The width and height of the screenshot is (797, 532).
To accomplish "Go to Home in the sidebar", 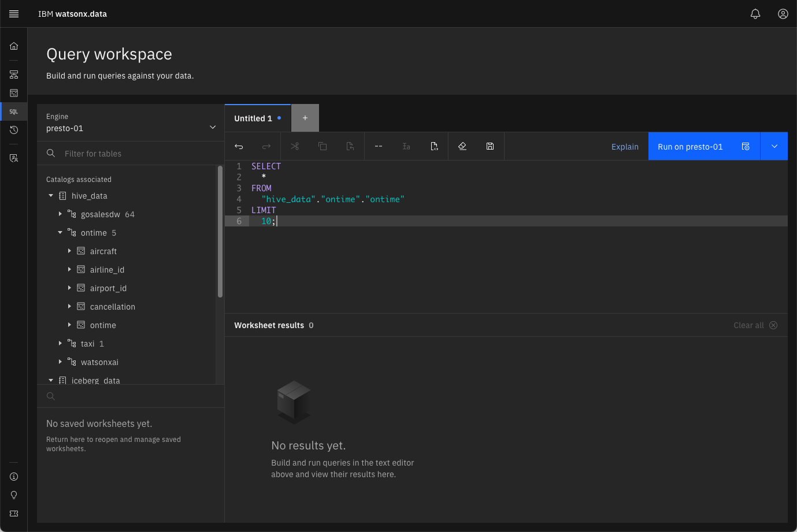I will (x=14, y=46).
